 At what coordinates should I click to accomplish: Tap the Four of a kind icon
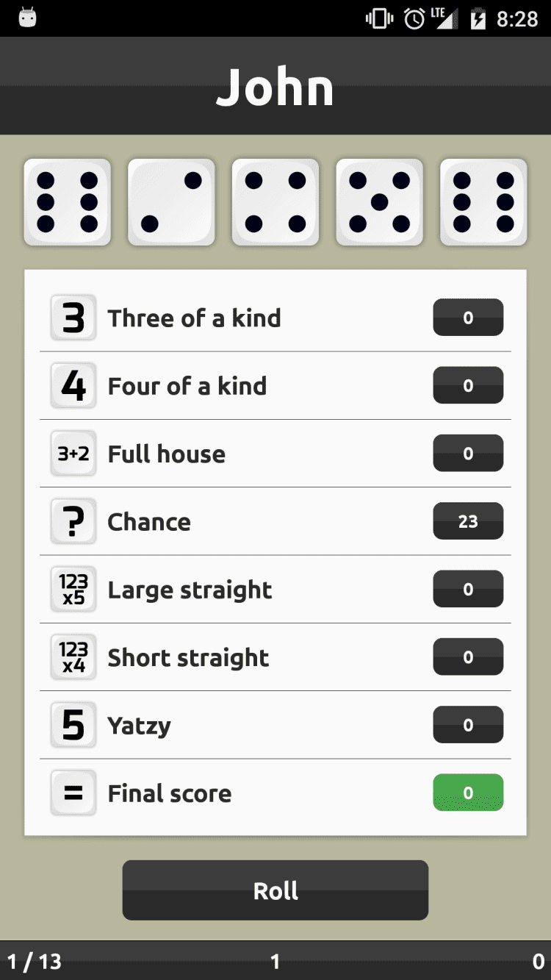(x=73, y=386)
